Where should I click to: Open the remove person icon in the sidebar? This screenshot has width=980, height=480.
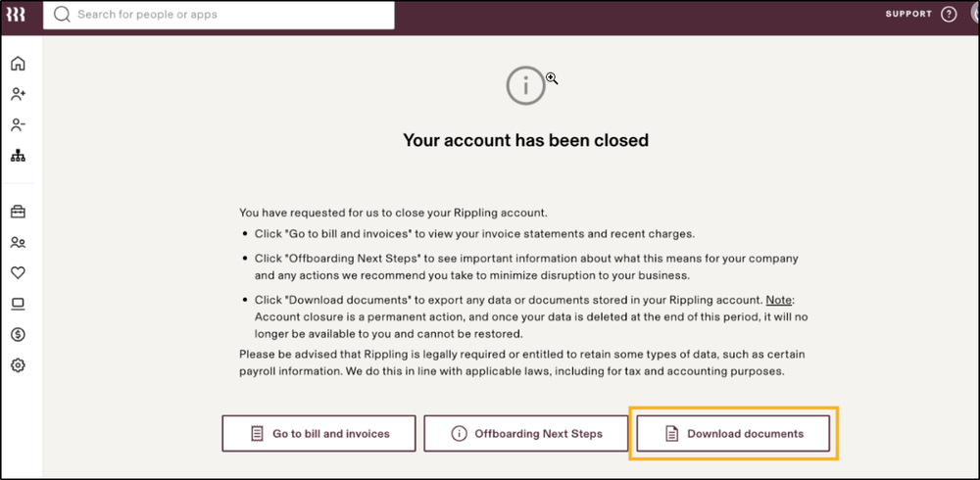point(18,125)
